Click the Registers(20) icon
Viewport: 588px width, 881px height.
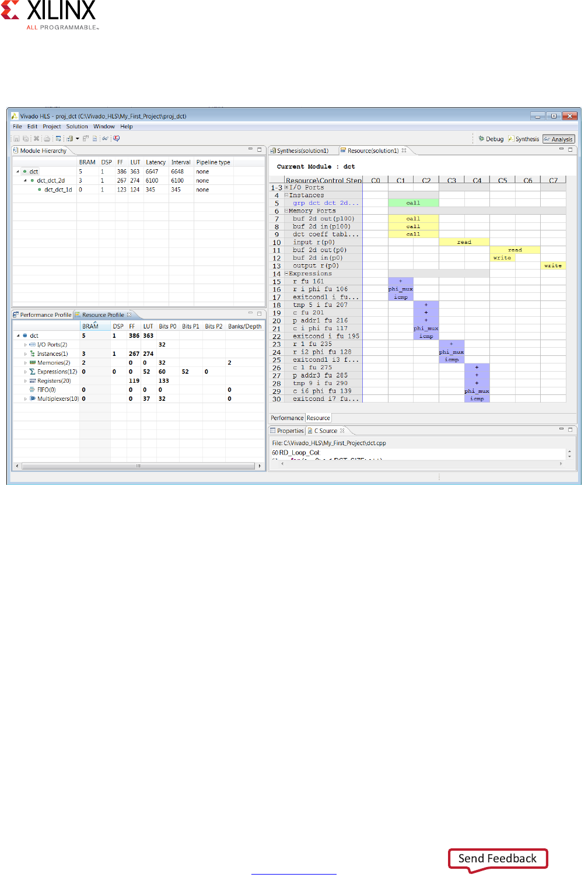(x=33, y=381)
